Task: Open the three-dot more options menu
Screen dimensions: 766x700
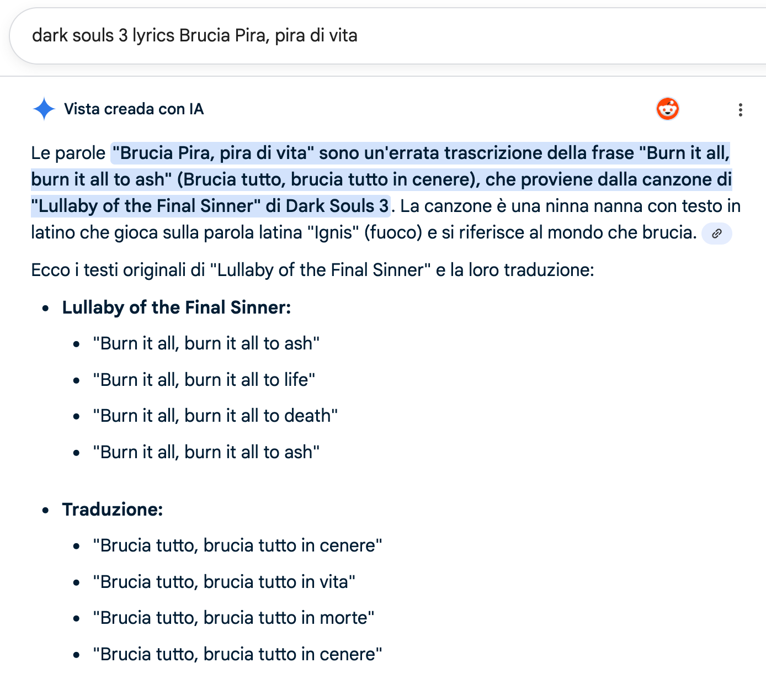Action: [740, 110]
